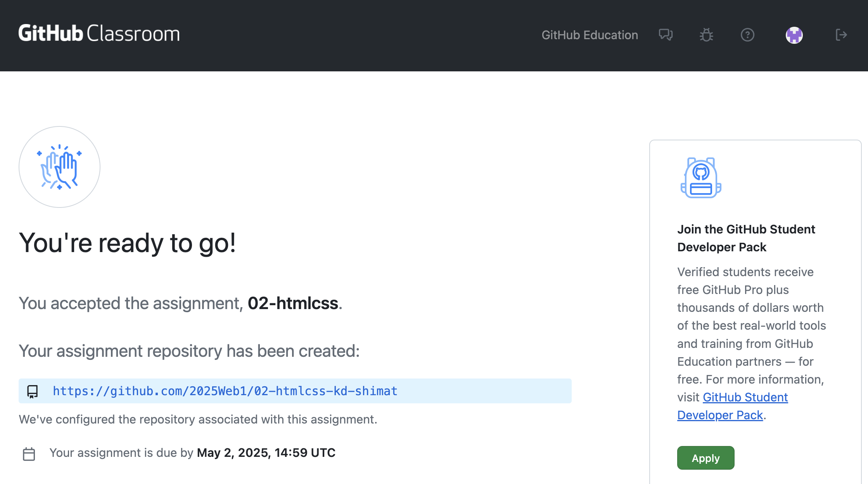Select GitHub Education in the navigation bar
868x484 pixels.
(x=590, y=35)
